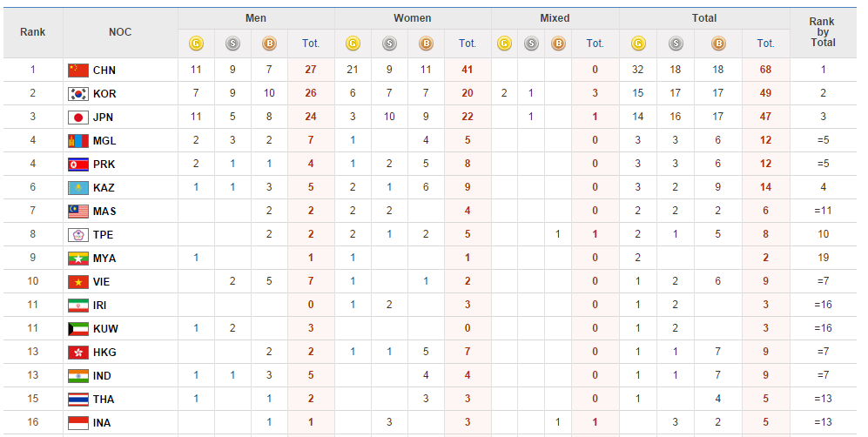Select the Women column group header
The image size is (868, 437).
[412, 18]
